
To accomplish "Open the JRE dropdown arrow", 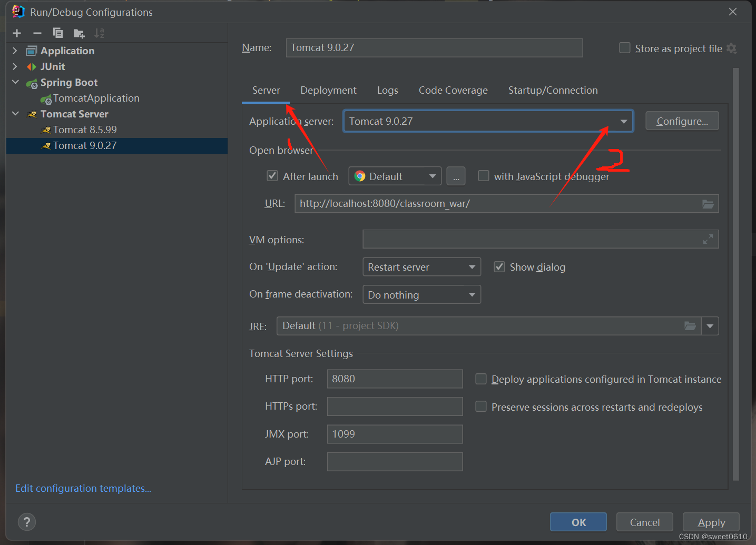I will tap(710, 326).
